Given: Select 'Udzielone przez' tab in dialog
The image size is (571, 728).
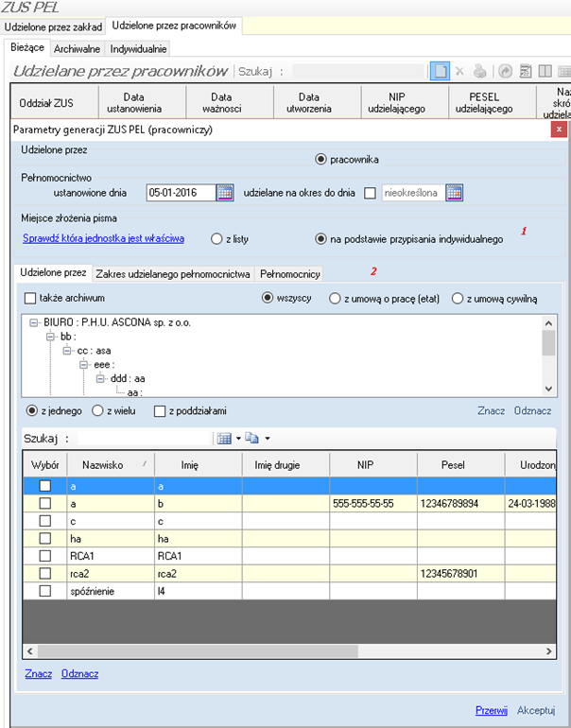Looking at the screenshot, I should (x=53, y=272).
